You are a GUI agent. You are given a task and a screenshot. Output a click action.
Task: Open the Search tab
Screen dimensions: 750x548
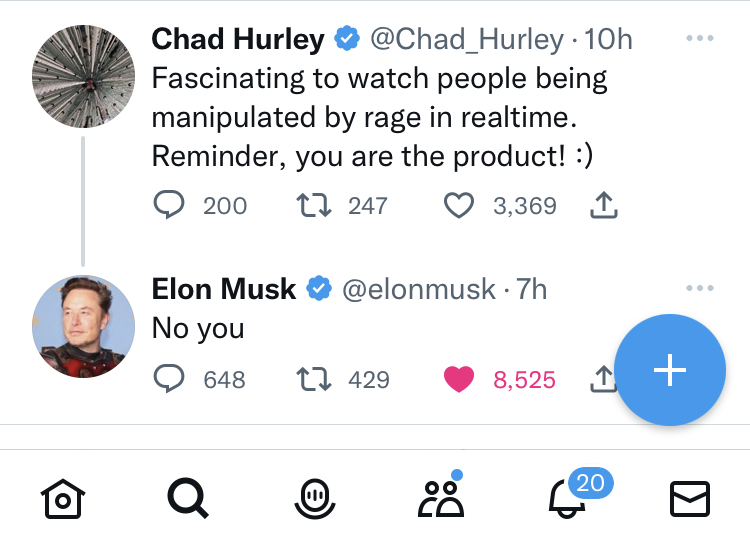[x=187, y=497]
